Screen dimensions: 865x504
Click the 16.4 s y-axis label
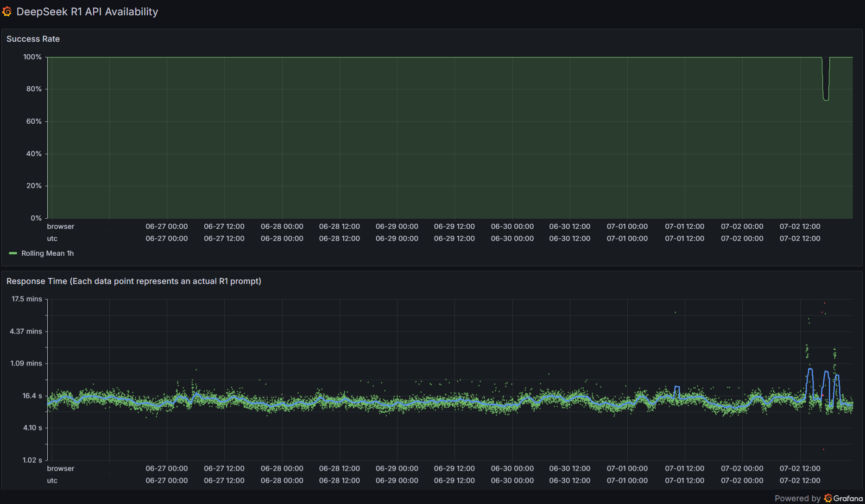32,396
